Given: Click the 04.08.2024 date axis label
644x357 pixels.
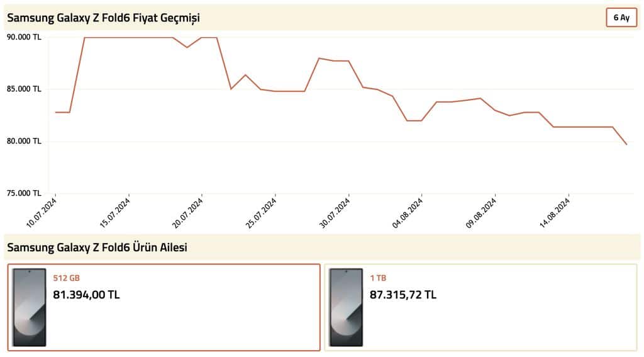Looking at the screenshot, I should pyautogui.click(x=408, y=213).
